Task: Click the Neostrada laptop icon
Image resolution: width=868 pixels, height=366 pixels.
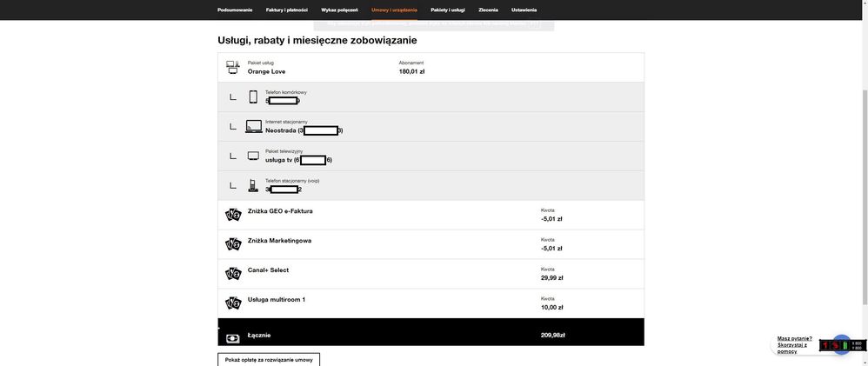Action: tap(253, 126)
